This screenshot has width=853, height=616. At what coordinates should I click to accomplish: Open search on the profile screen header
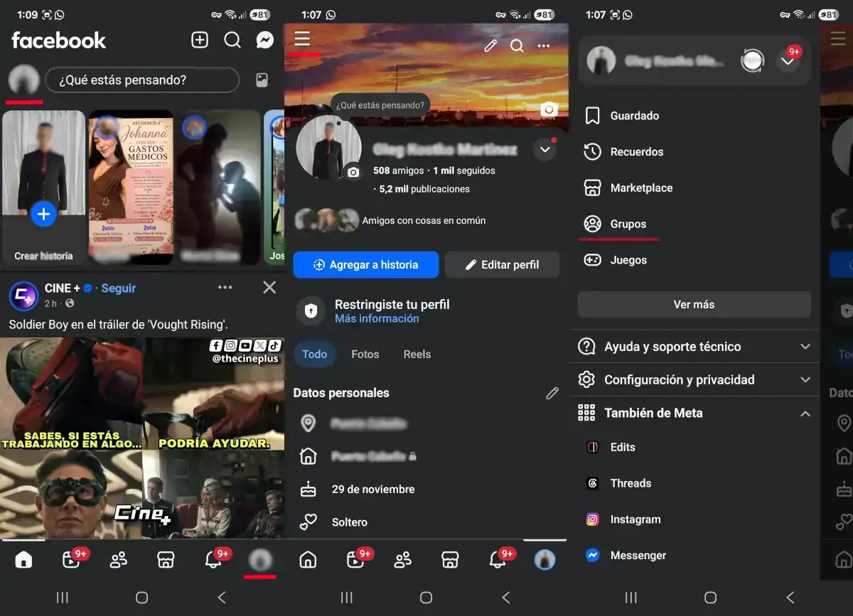point(517,46)
